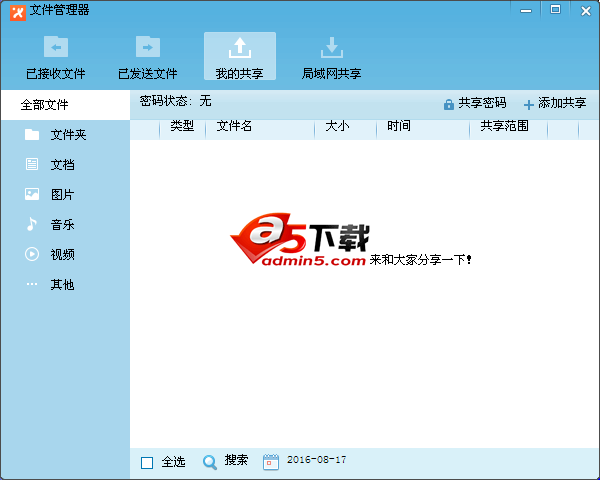Sort by 文件名 column header
Image resolution: width=600 pixels, height=480 pixels.
tap(234, 126)
